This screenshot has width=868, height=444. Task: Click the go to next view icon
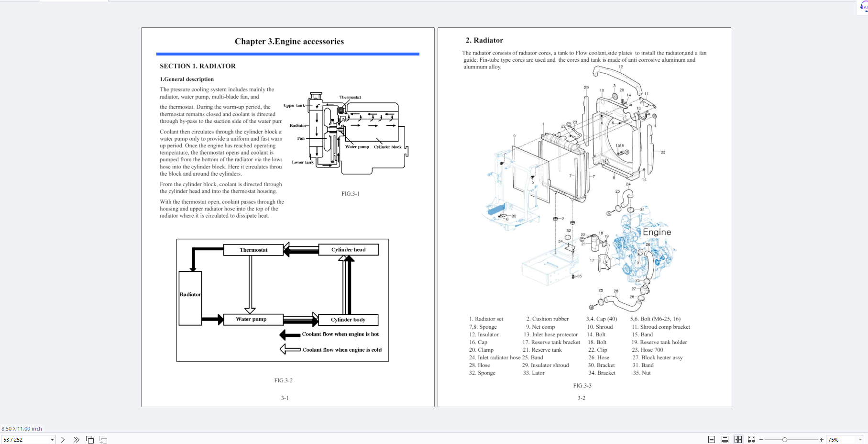point(103,440)
